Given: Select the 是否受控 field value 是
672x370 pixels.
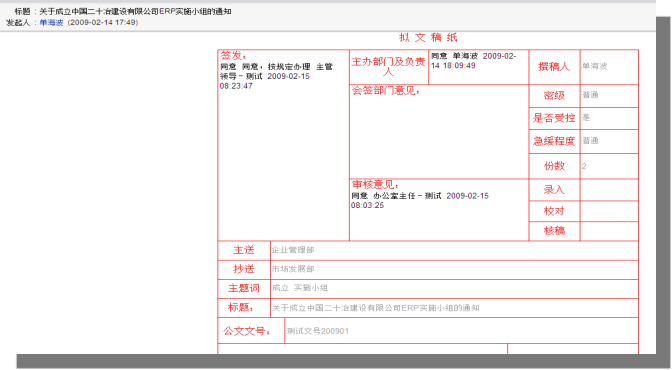Looking at the screenshot, I should coord(609,118).
